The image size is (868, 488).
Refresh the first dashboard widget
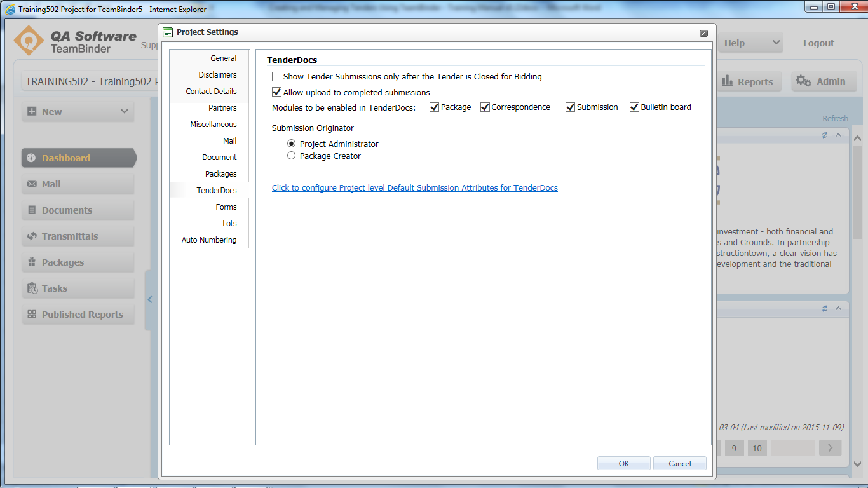pos(825,135)
